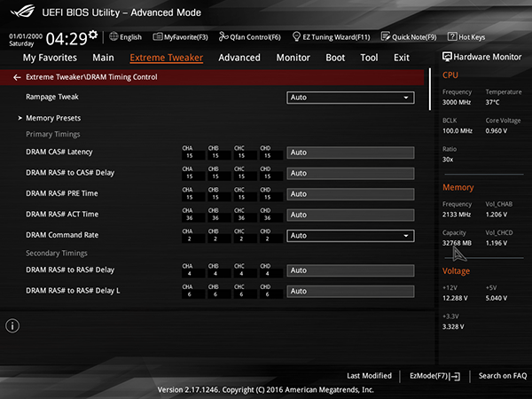The image size is (532, 399).
Task: Open Quick Note(F9) notepad icon
Action: (x=386, y=36)
